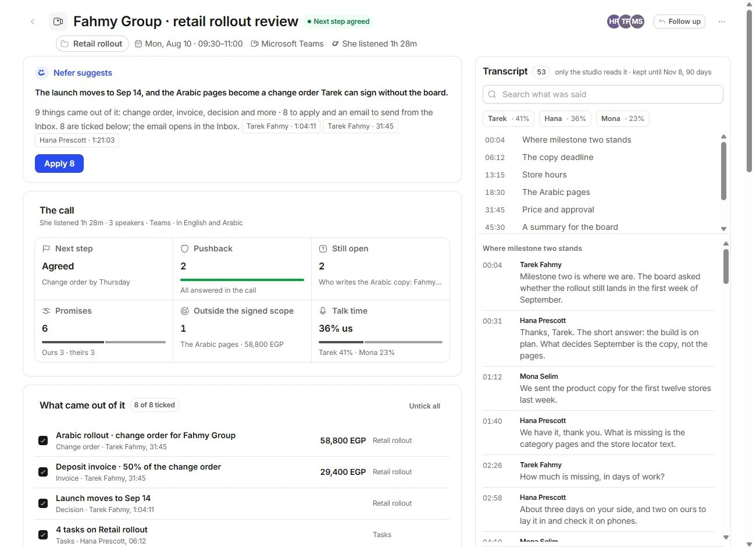Click the video recording icon beside the title
This screenshot has width=756, height=547.
[58, 22]
